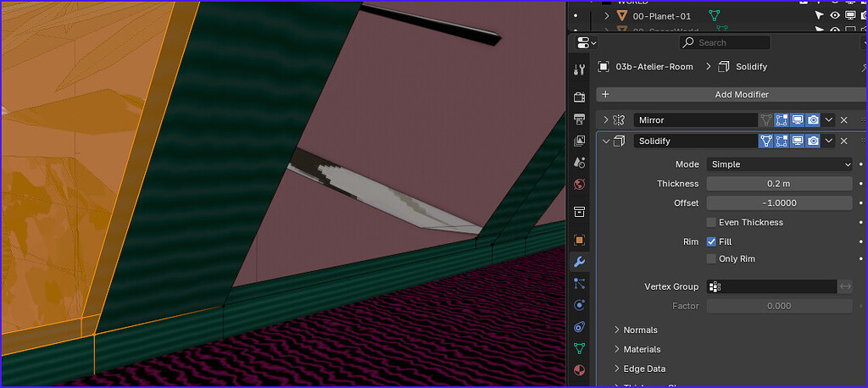Open the Object Data mesh tab
Screen dimensions: 868x388
(579, 348)
